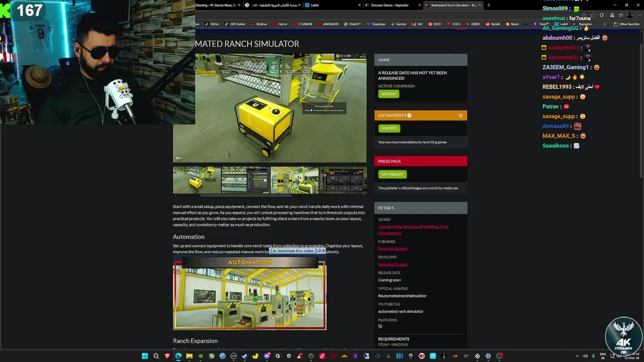The height and width of the screenshot is (362, 644).
Task: Click the Download this video overlay button
Action: 293,250
